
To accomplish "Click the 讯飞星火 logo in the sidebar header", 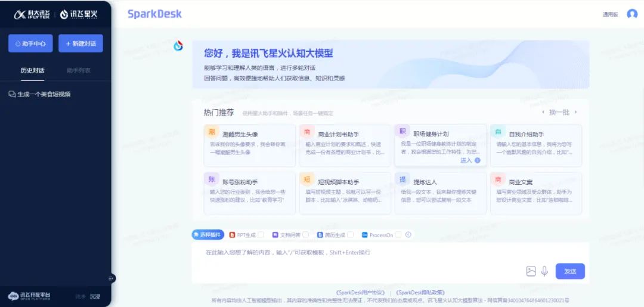I will pyautogui.click(x=79, y=14).
